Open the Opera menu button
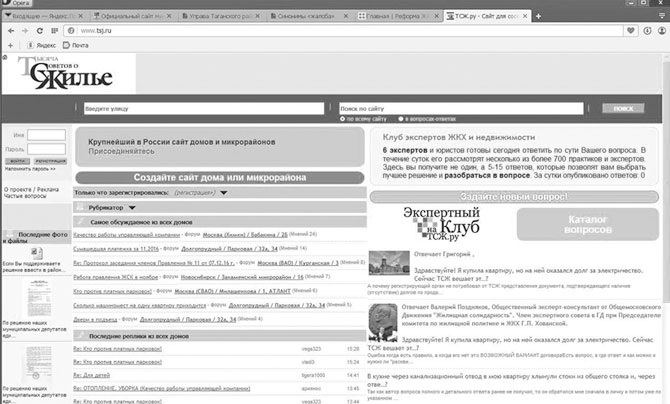670x404 pixels. point(16,3)
